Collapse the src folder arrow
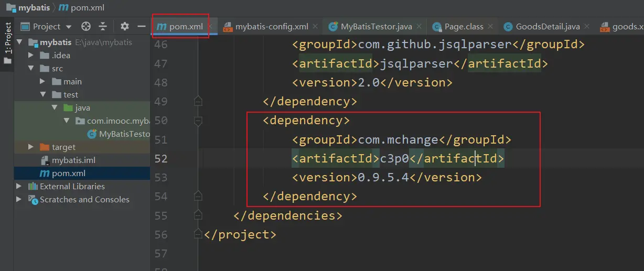Screen dimensions: 644x271 tap(31, 69)
